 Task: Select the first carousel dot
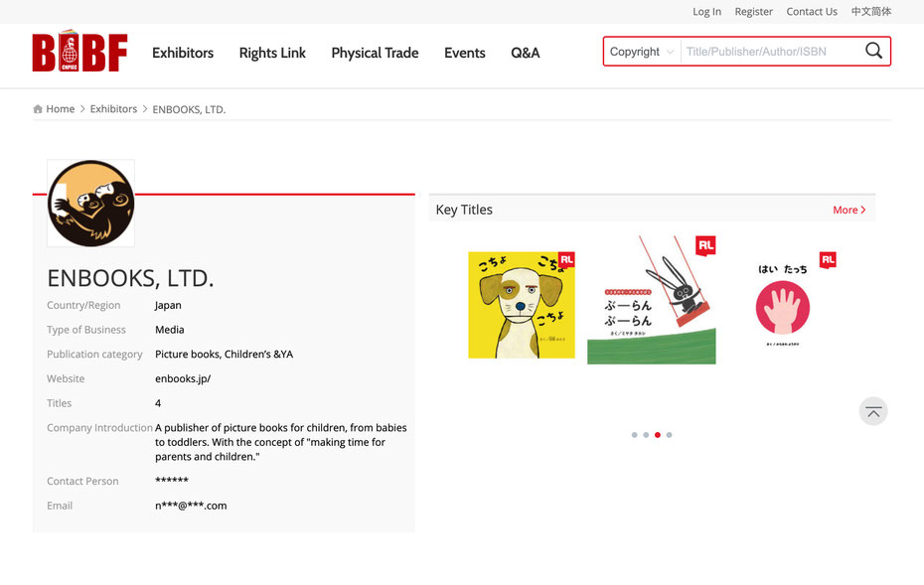634,435
